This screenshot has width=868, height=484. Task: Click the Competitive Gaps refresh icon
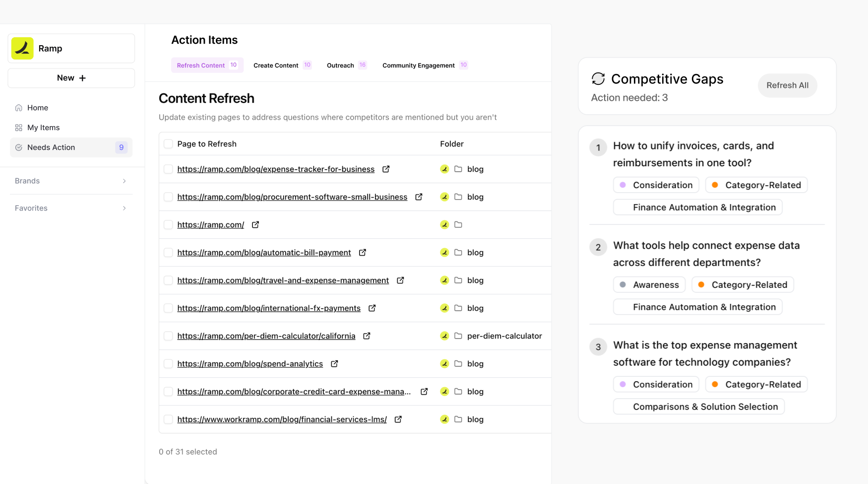point(598,79)
